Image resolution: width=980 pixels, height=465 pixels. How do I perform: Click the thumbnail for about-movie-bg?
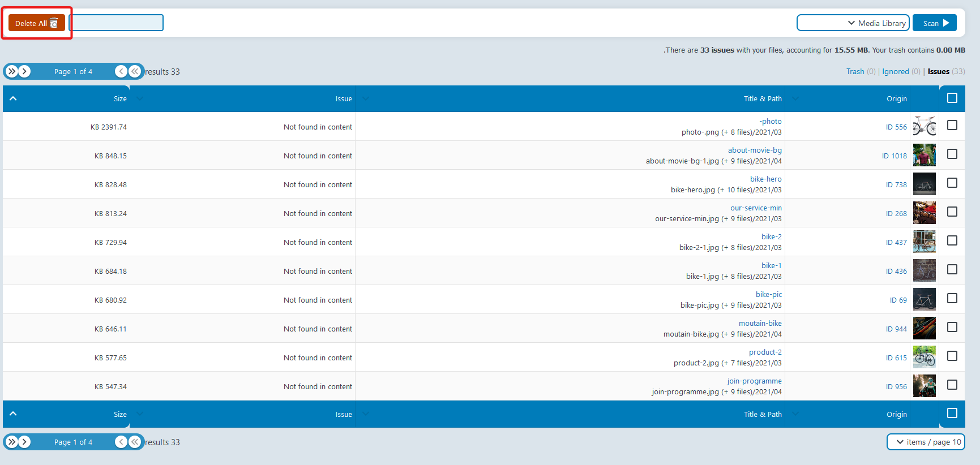[x=924, y=155]
